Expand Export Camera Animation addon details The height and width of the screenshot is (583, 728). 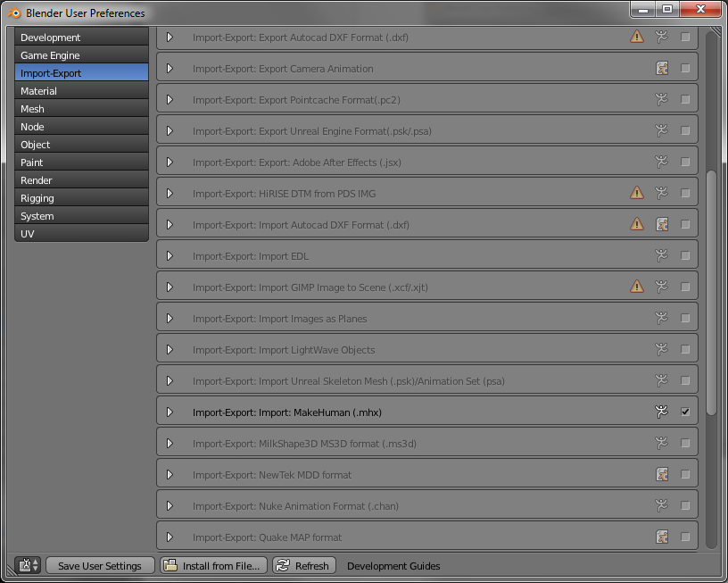pyautogui.click(x=170, y=68)
